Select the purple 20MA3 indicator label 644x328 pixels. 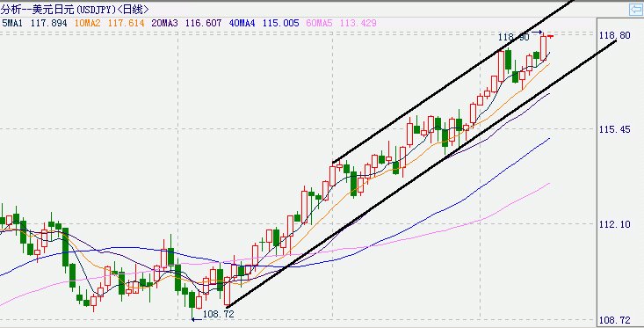164,23
